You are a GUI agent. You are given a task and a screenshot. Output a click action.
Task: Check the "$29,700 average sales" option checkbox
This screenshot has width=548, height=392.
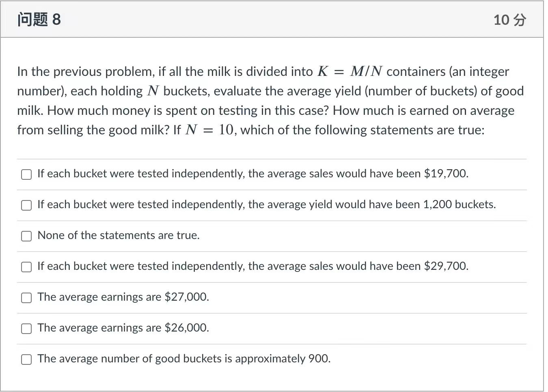pyautogui.click(x=26, y=267)
